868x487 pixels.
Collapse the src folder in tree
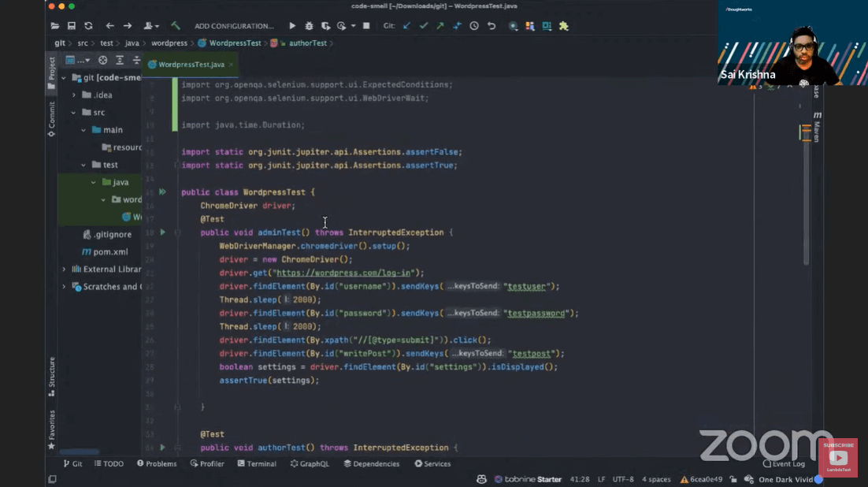pyautogui.click(x=74, y=113)
